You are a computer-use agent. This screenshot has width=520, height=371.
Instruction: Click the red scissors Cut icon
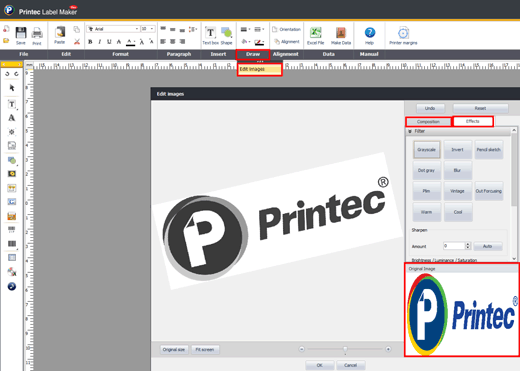(77, 42)
